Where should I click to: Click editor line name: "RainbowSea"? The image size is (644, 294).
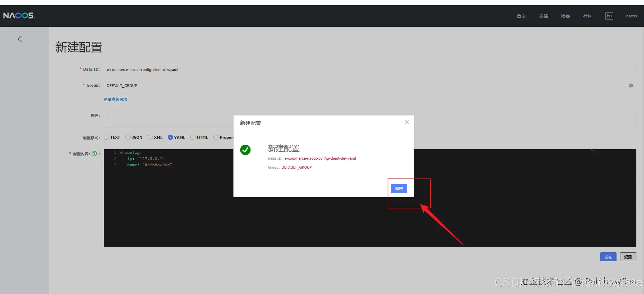[x=150, y=165]
